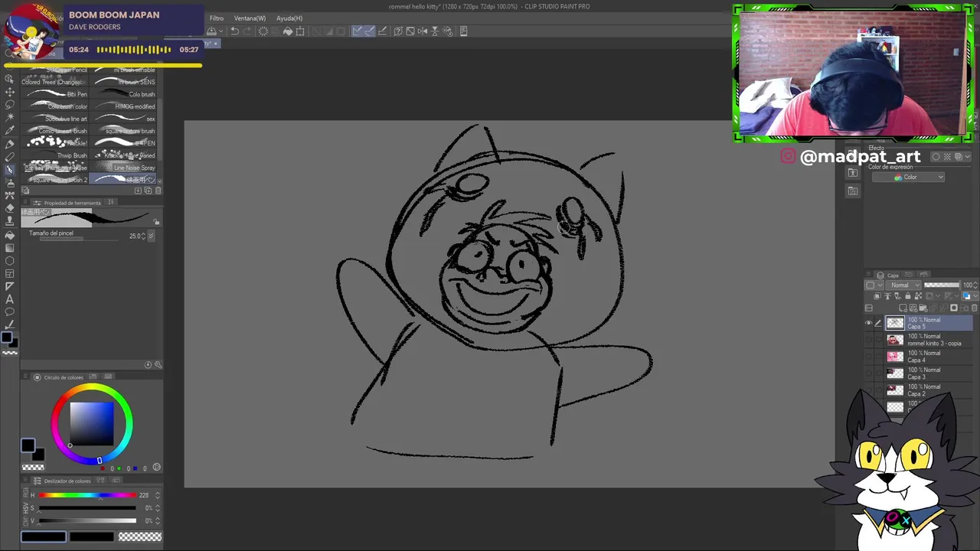
Task: Toggle visibility eye of Capa 5
Action: [869, 323]
